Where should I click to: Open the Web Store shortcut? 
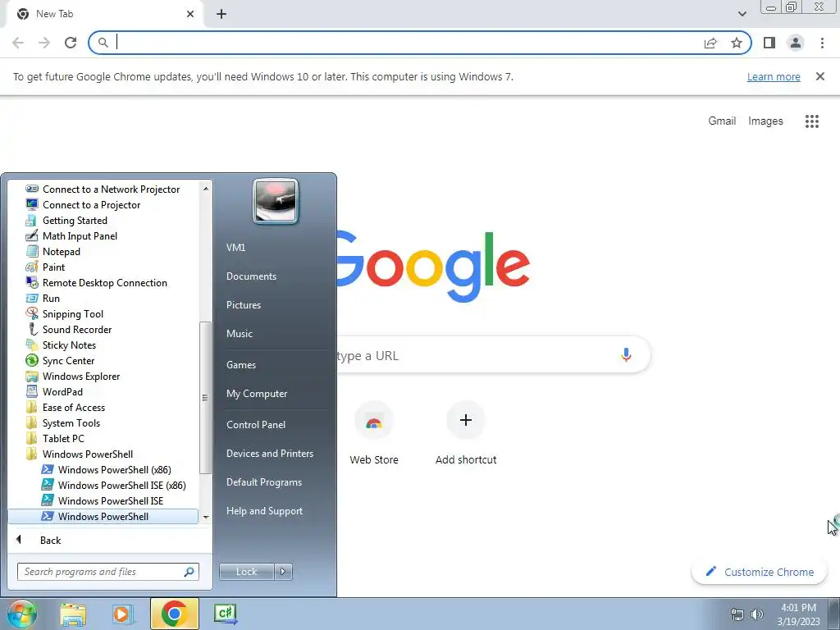tap(374, 433)
